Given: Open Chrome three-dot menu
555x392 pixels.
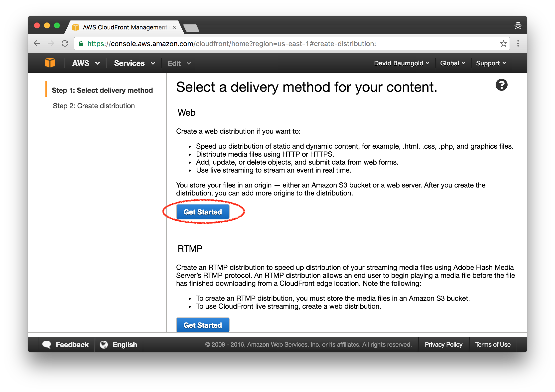Looking at the screenshot, I should click(518, 43).
